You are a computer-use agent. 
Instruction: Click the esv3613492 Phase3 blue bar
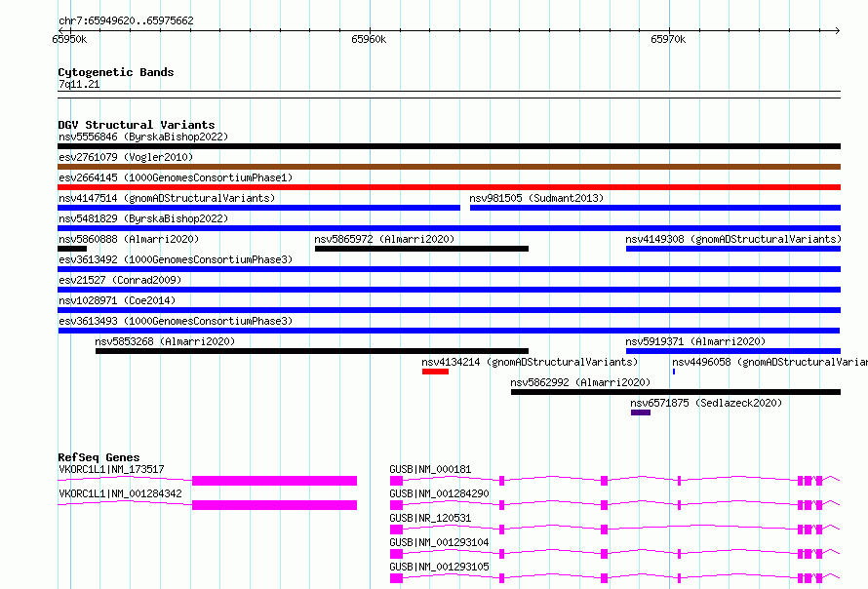pos(449,269)
